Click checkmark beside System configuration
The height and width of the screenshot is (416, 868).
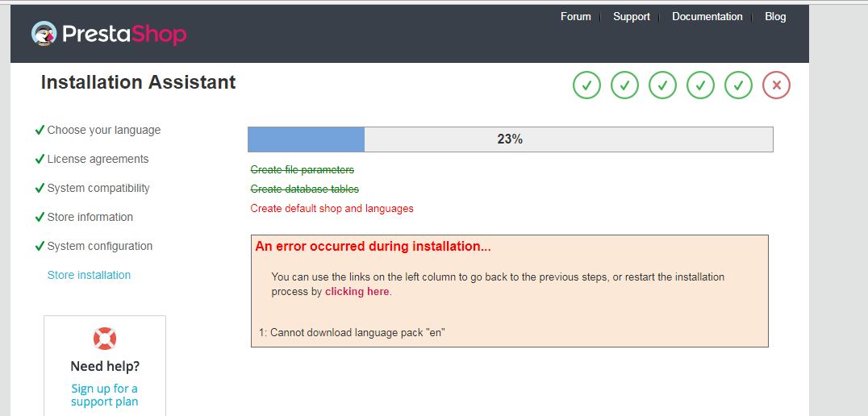tap(40, 246)
